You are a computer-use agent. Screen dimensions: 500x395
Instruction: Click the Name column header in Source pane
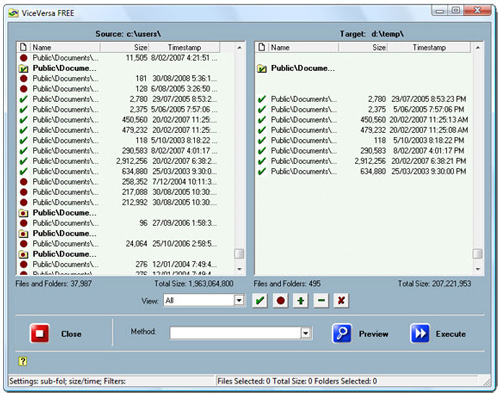pyautogui.click(x=66, y=47)
